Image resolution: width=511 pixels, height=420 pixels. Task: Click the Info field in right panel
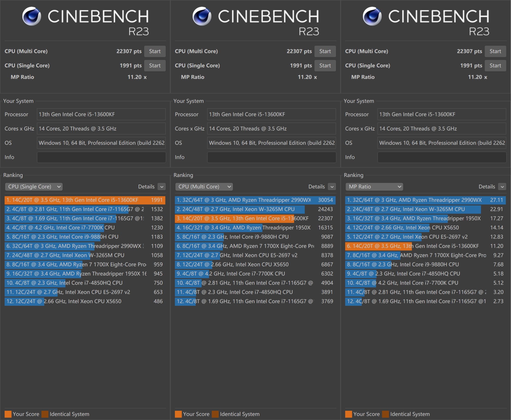(x=442, y=157)
